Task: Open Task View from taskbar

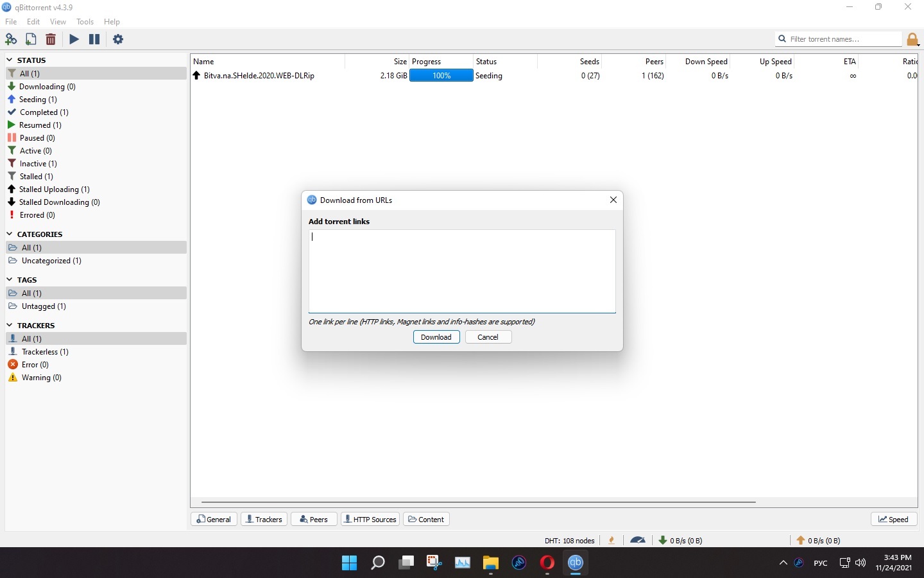Action: (x=406, y=563)
